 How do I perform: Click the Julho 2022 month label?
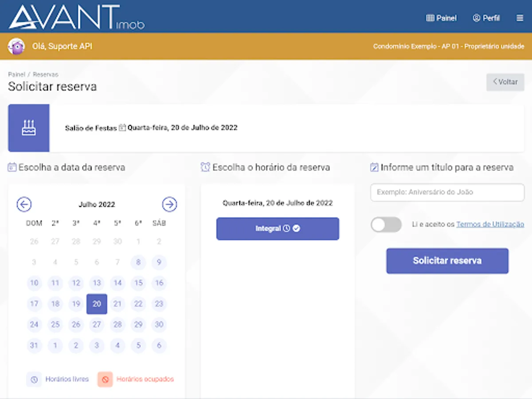pyautogui.click(x=97, y=204)
